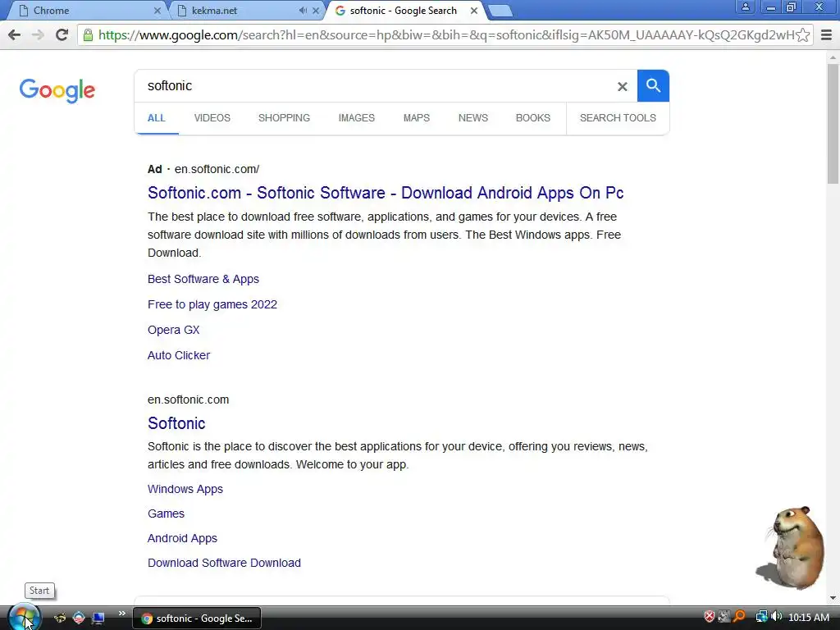Screen dimensions: 840x630
Task: Expand SEARCH TOOLS options
Action: pos(618,118)
